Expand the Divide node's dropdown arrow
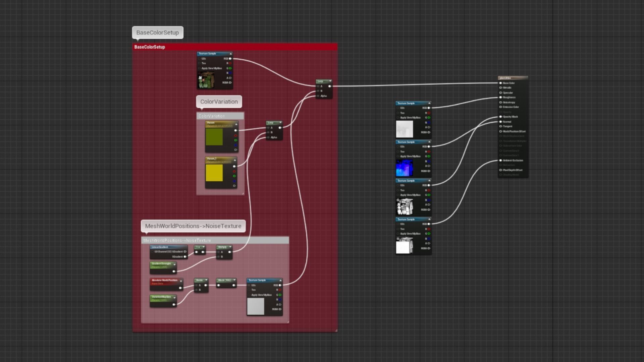The height and width of the screenshot is (362, 644). coord(206,280)
